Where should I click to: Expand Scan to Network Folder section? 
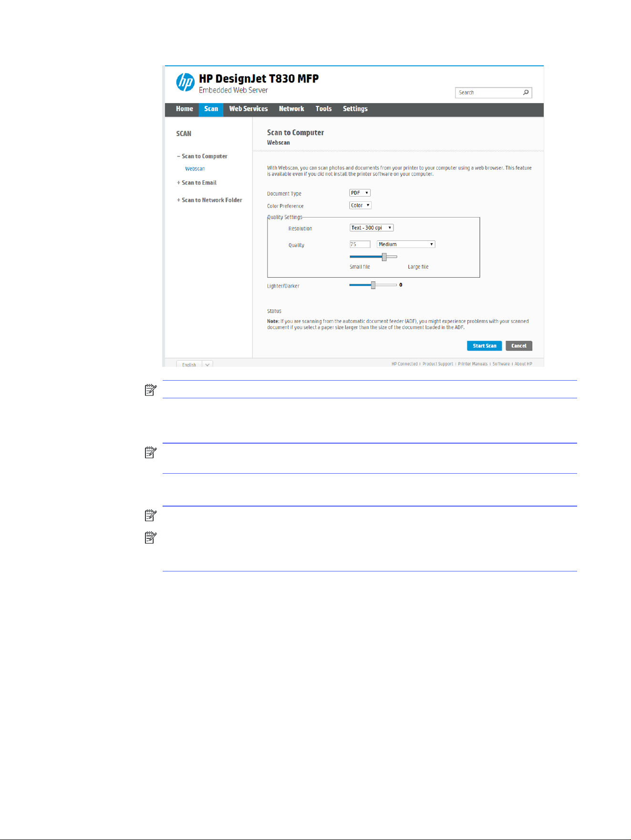209,200
